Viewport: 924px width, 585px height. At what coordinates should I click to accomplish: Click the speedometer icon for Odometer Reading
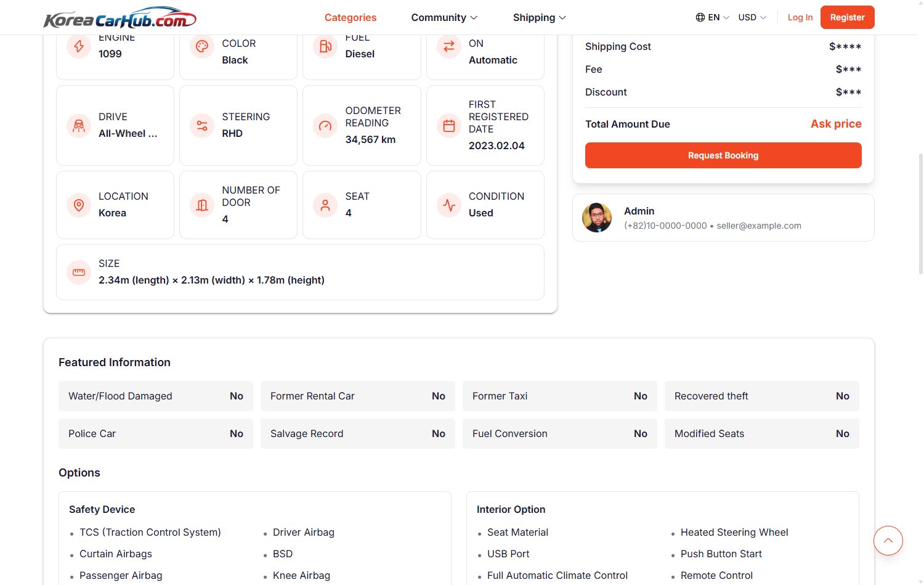[325, 126]
